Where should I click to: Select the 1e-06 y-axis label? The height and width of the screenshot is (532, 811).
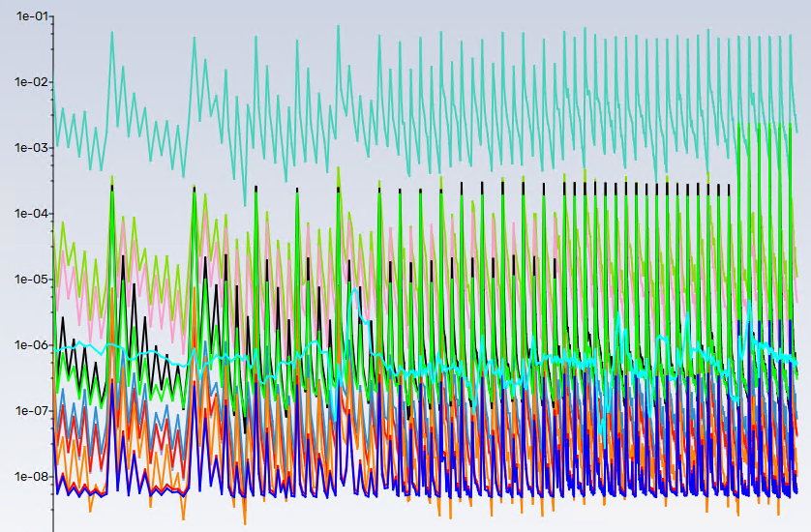point(32,345)
